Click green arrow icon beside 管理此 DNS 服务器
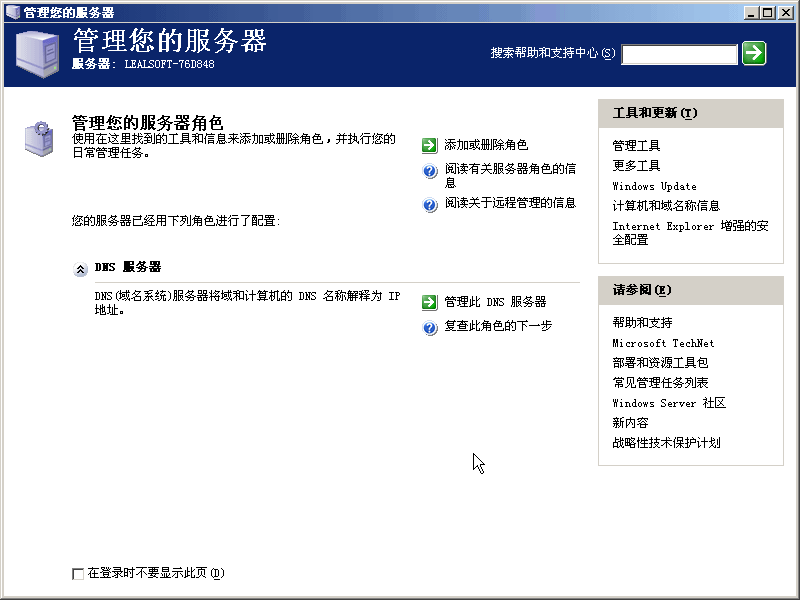The image size is (800, 600). (430, 302)
